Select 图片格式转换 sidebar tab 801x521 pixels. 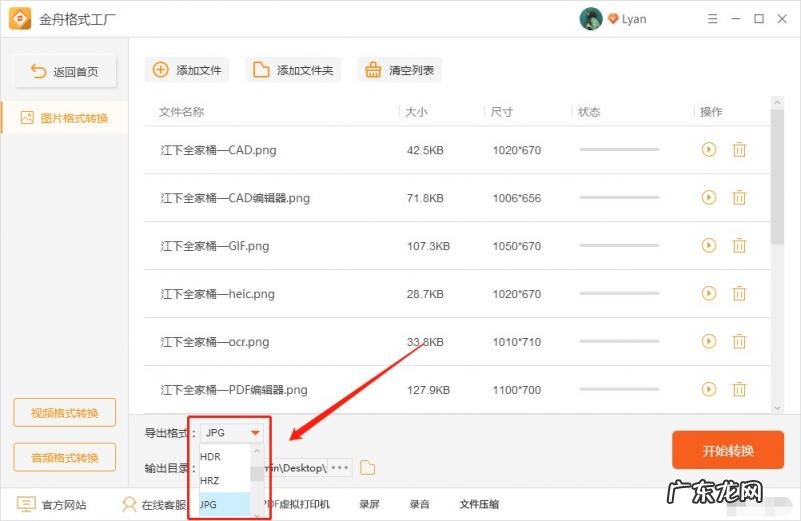coord(64,118)
